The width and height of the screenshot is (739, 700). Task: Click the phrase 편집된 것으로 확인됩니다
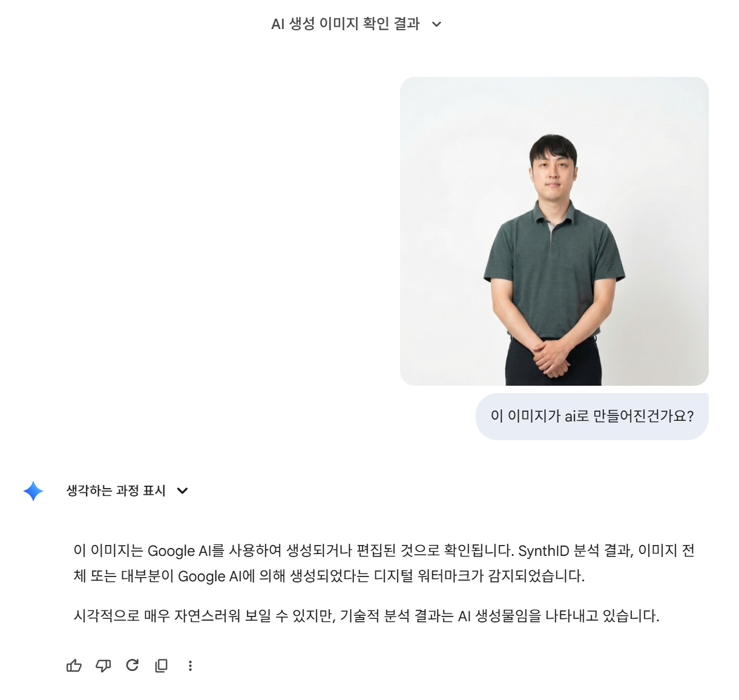coord(435,550)
